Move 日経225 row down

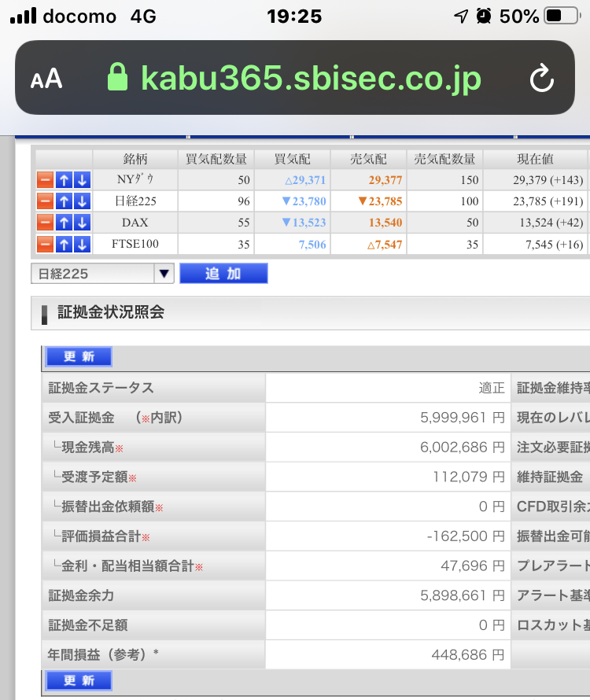(x=82, y=201)
